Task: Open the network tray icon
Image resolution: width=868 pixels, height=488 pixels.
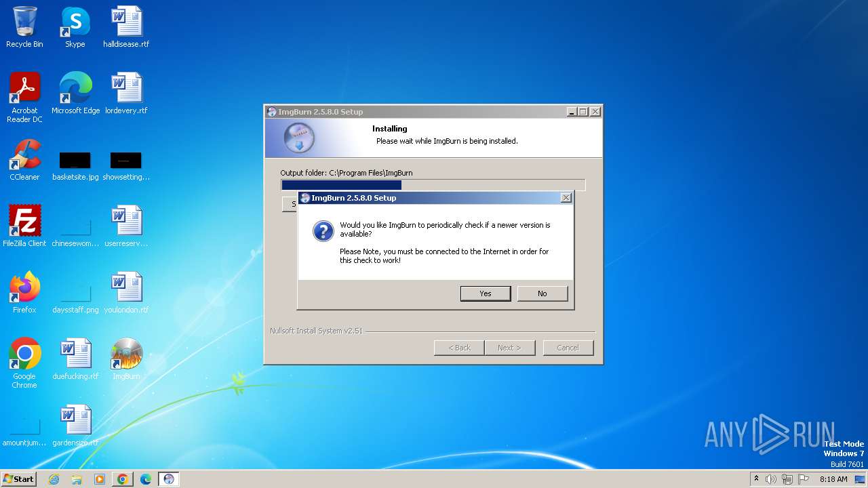Action: pyautogui.click(x=787, y=479)
